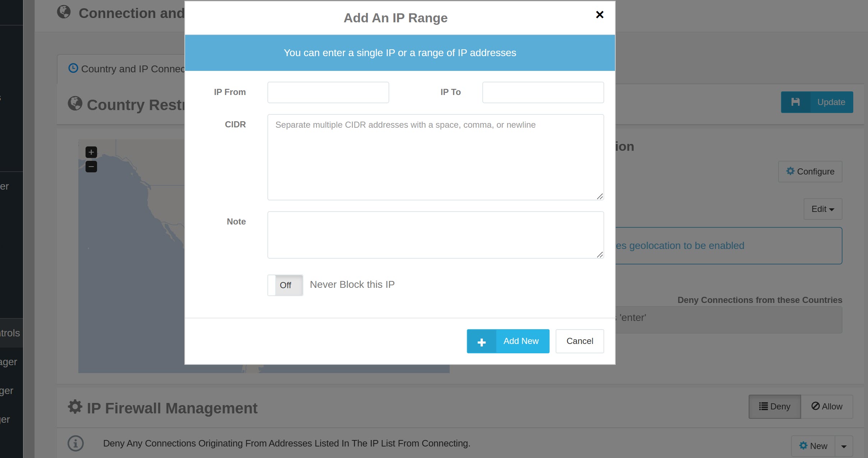The height and width of the screenshot is (458, 868).
Task: Set IP Firewall Management to Deny mode
Action: [775, 406]
